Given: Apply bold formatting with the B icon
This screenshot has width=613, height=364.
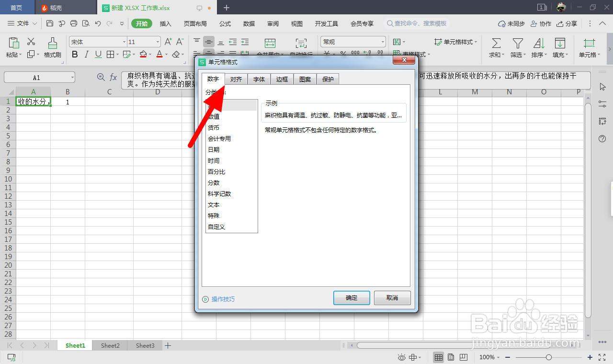Looking at the screenshot, I should [75, 54].
